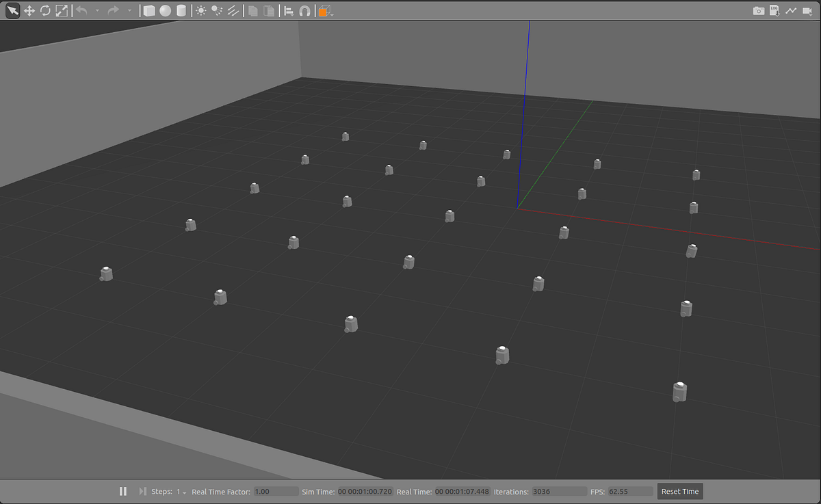Pause the running simulation
Viewport: 821px width, 504px height.
pos(123,491)
